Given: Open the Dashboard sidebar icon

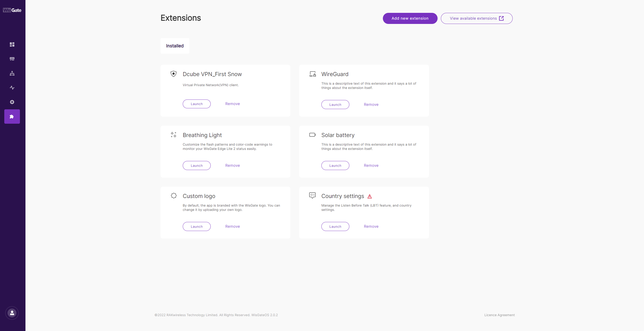Looking at the screenshot, I should pyautogui.click(x=12, y=45).
